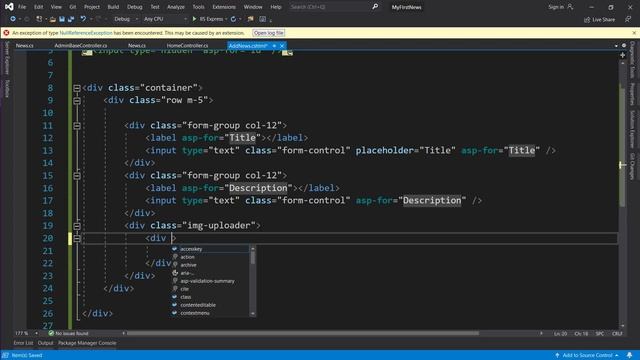Click the search magnifier icon in title bar
The height and width of the screenshot is (360, 640).
click(x=375, y=7)
